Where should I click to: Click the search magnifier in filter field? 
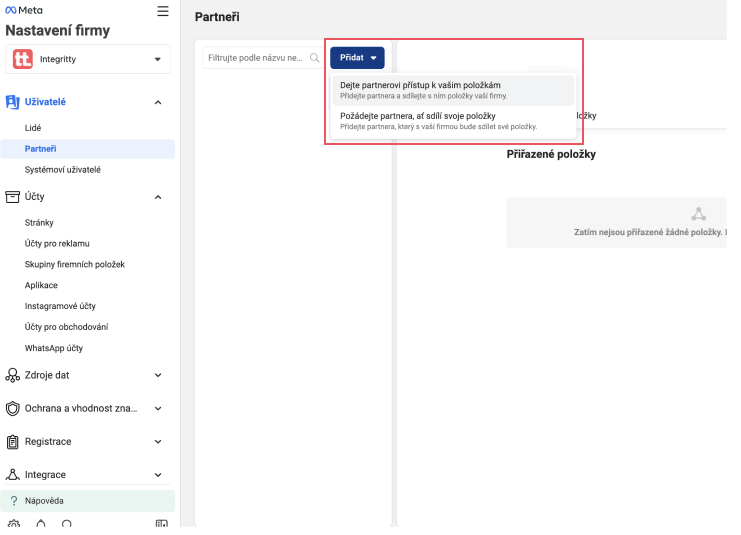[x=314, y=58]
